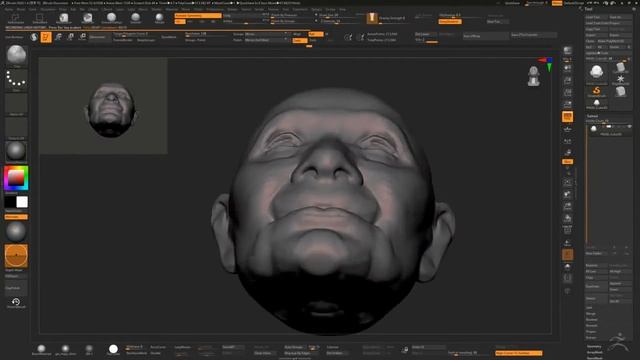
Task: Select the white main color swatch
Action: (22, 202)
